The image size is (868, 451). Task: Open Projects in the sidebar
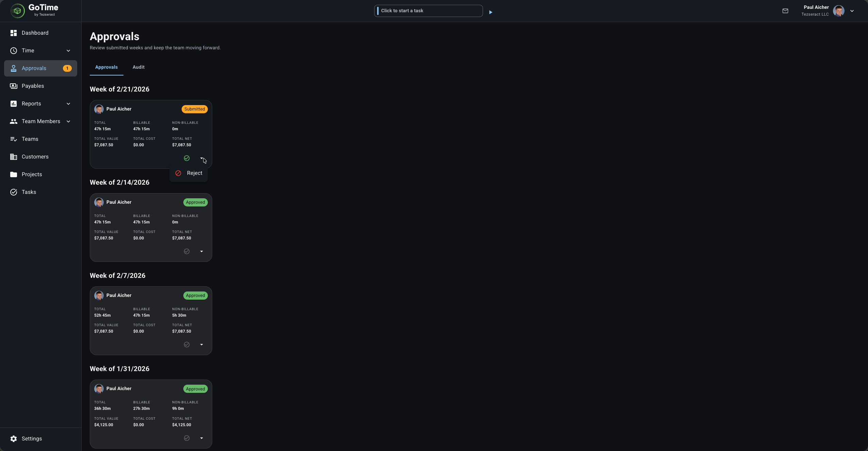pos(40,174)
